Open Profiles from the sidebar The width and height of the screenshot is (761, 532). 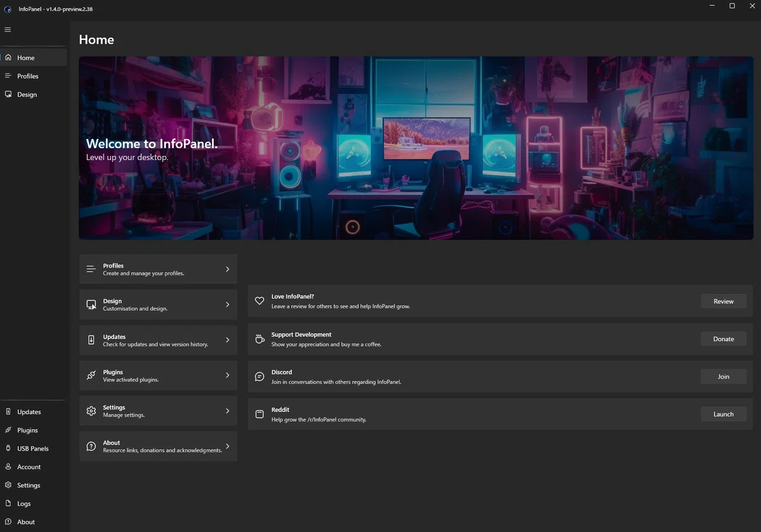point(33,76)
